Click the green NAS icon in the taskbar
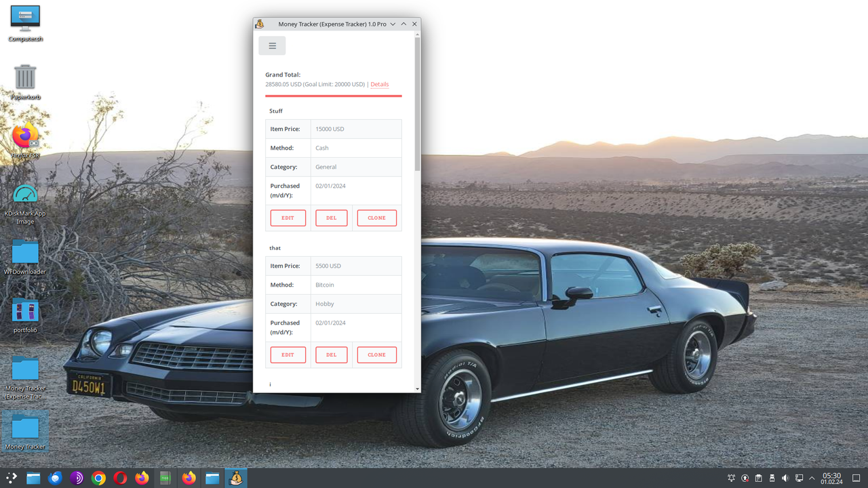Screen dimensions: 868x488 pos(165,478)
